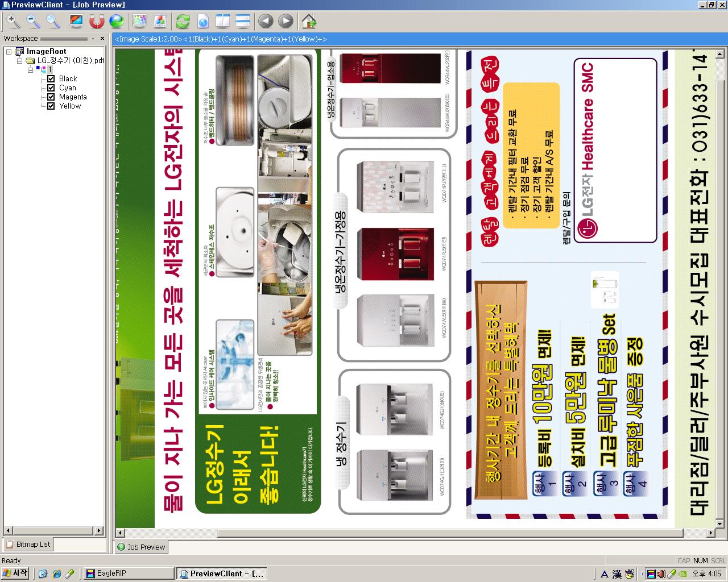Click the home icon in toolbar
The height and width of the screenshot is (582, 728).
click(x=309, y=22)
